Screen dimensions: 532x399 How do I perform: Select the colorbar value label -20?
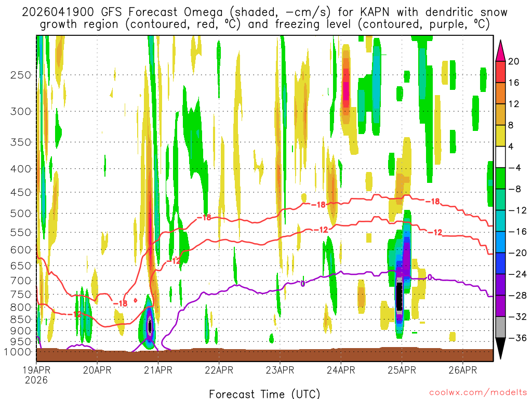[x=518, y=253]
